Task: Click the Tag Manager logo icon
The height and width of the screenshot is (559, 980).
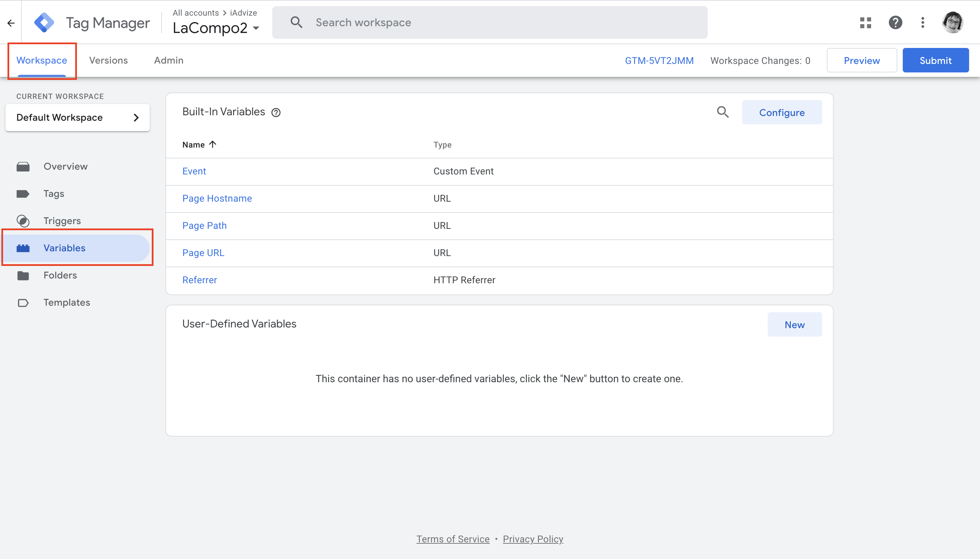Action: click(x=44, y=23)
